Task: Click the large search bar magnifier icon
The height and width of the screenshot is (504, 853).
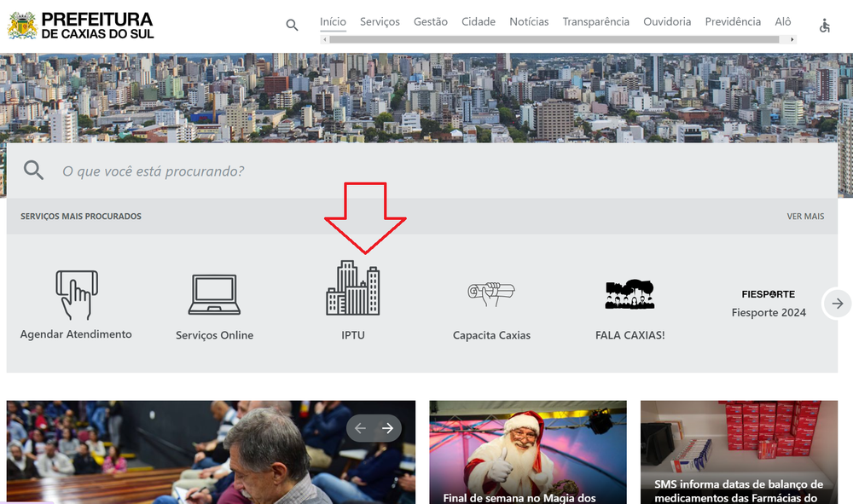Action: click(x=33, y=171)
